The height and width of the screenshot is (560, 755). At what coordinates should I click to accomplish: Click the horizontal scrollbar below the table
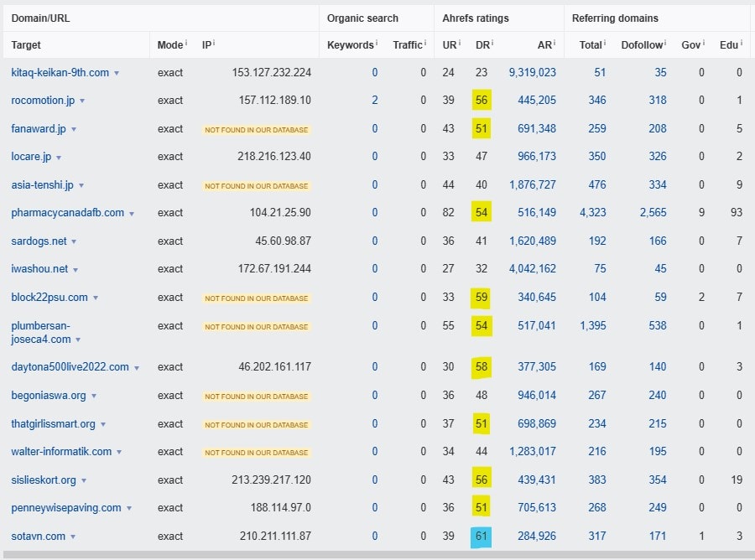(377, 555)
